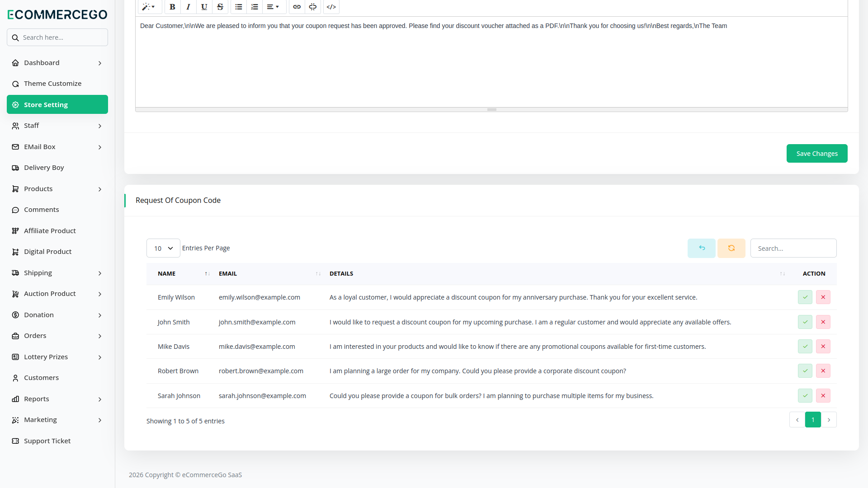Focus the coupon request table Search field
This screenshot has height=488, width=868.
793,248
